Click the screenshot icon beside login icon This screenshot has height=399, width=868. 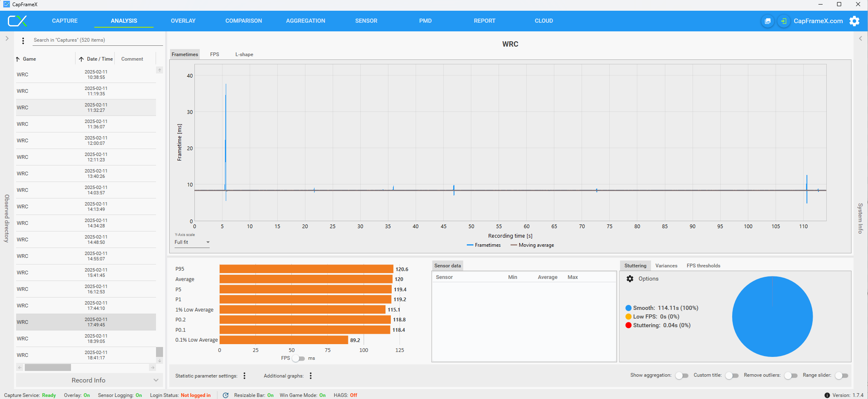click(x=767, y=21)
